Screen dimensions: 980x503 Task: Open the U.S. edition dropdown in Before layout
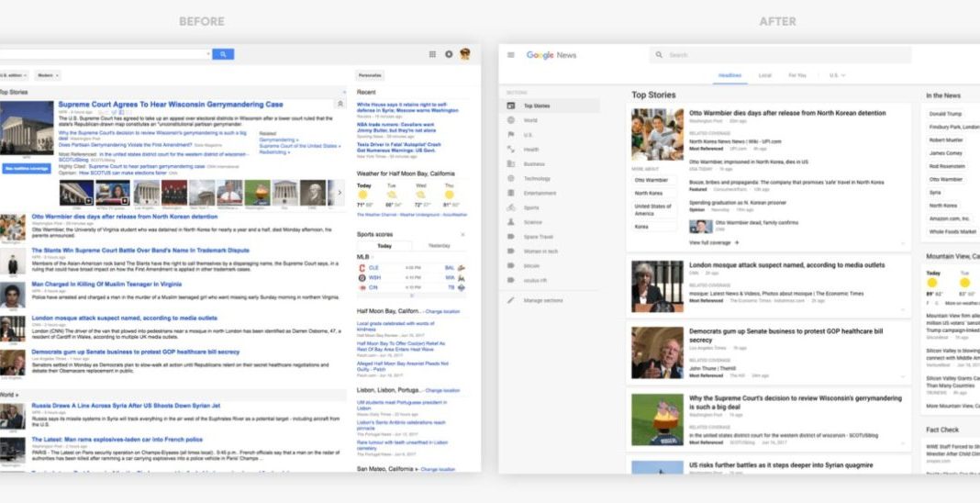(x=13, y=75)
